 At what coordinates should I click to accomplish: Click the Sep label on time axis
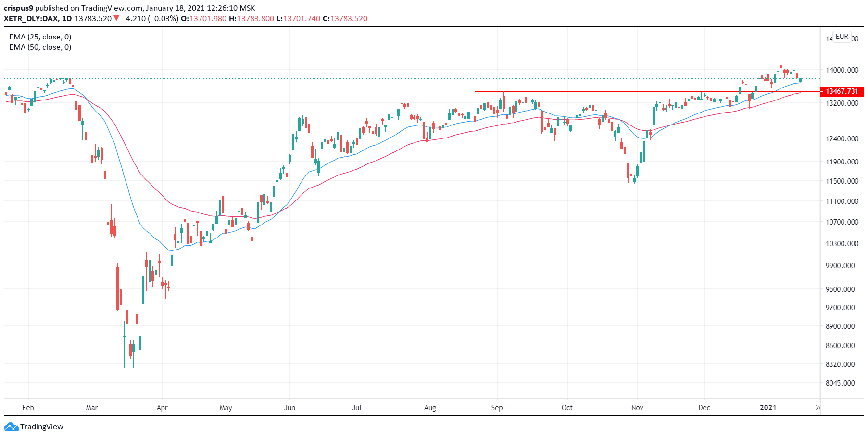pyautogui.click(x=497, y=407)
